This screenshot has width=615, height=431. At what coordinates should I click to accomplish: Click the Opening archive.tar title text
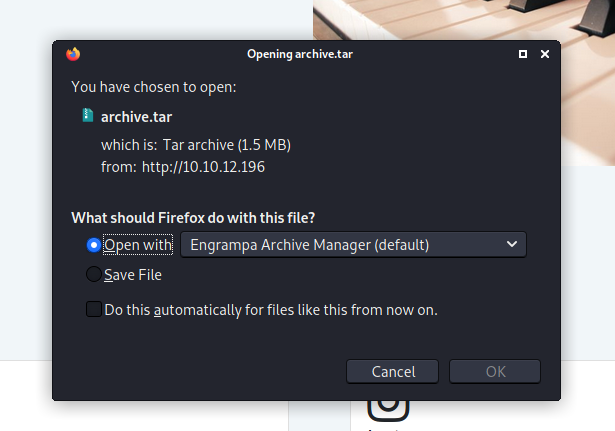299,54
